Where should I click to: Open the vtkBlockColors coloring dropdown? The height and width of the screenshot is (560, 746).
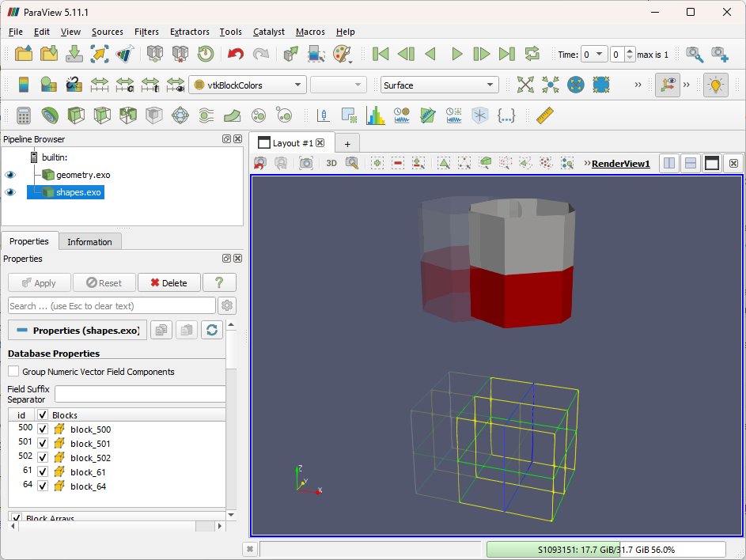point(247,85)
